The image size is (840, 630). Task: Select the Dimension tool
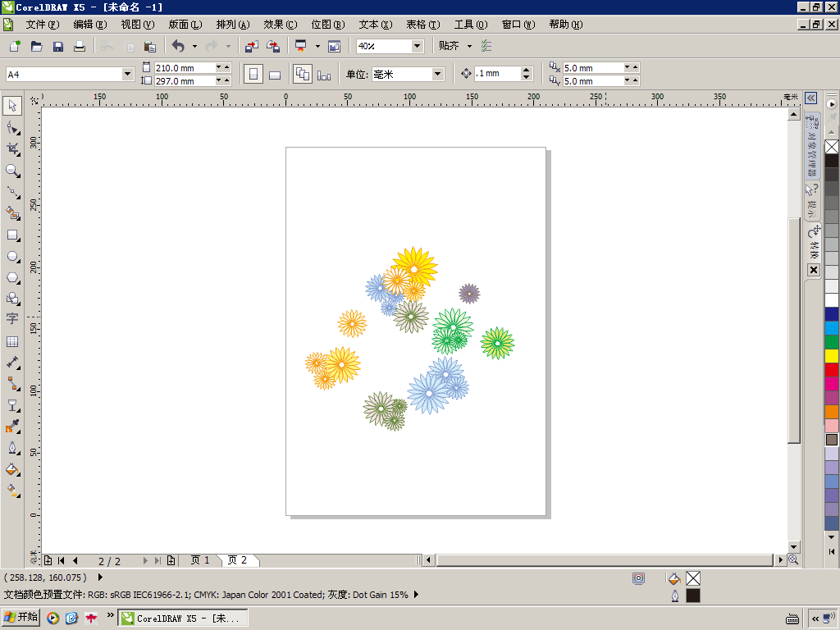tap(12, 362)
